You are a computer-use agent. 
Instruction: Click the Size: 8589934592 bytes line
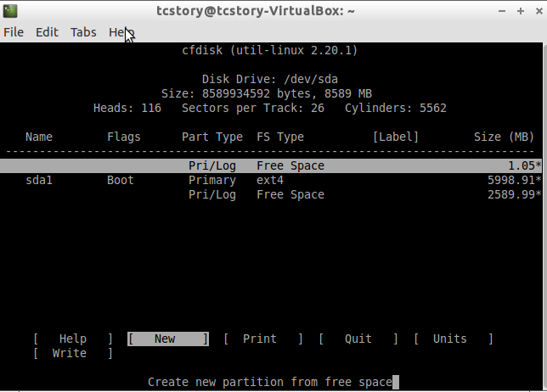tap(267, 93)
